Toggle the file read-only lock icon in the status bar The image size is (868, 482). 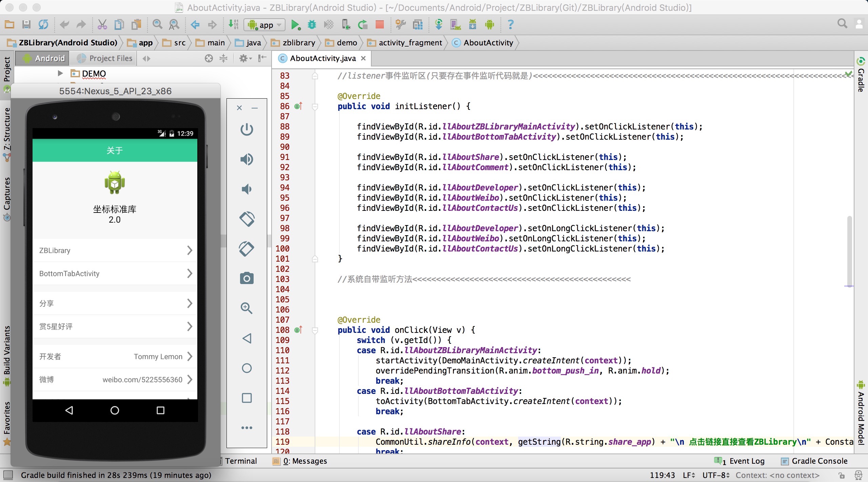click(842, 475)
